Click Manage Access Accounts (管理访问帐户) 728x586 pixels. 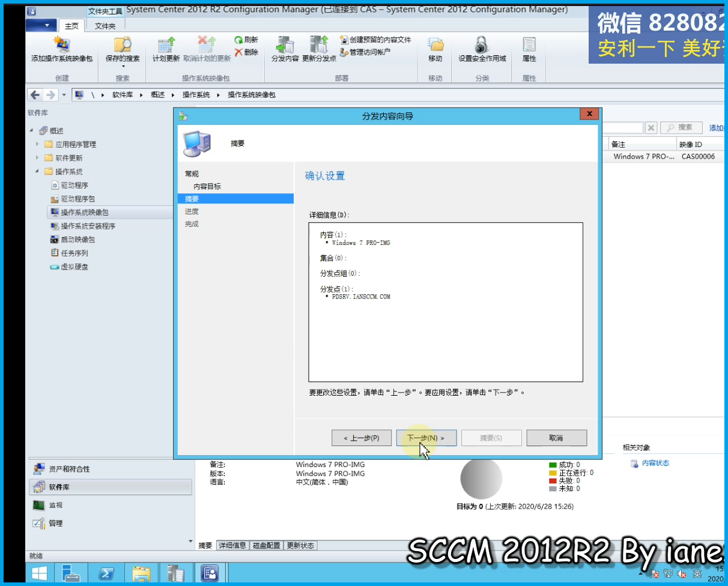(x=365, y=52)
